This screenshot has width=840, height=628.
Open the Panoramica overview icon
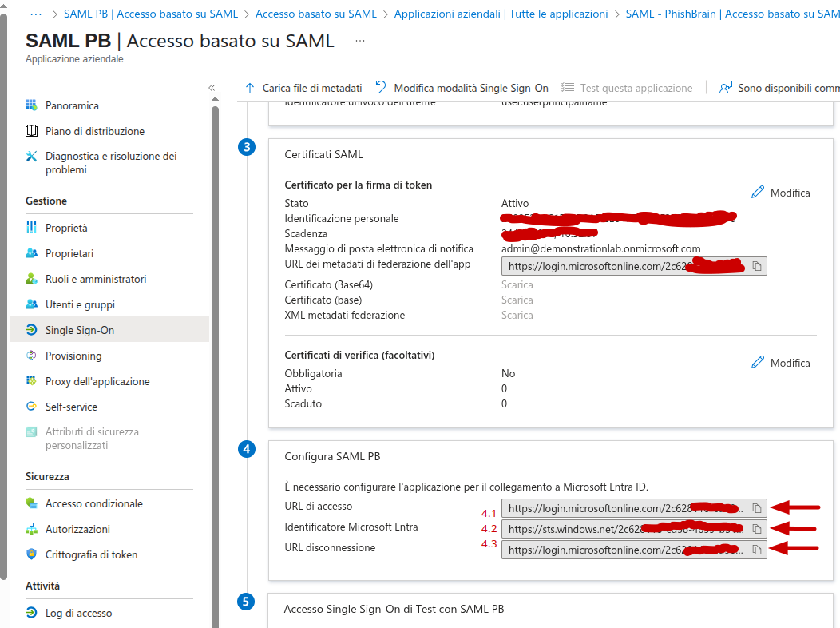point(32,105)
